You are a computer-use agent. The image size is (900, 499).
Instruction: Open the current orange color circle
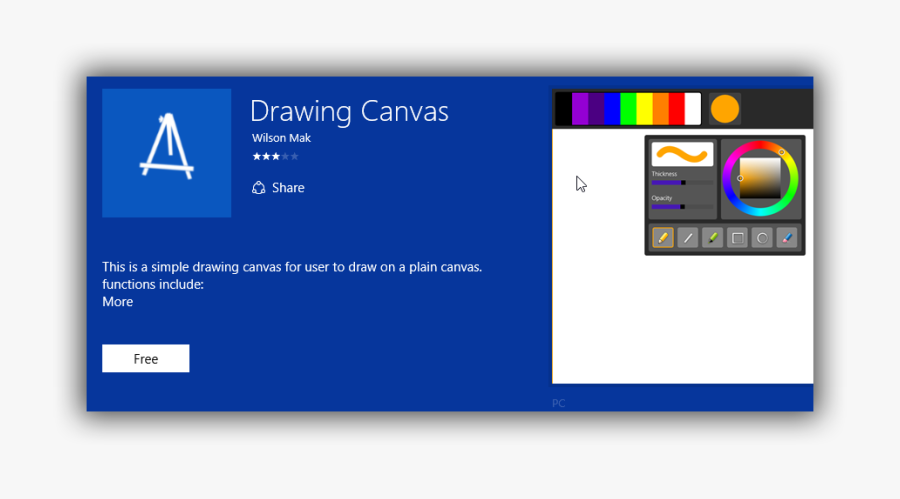(x=724, y=109)
